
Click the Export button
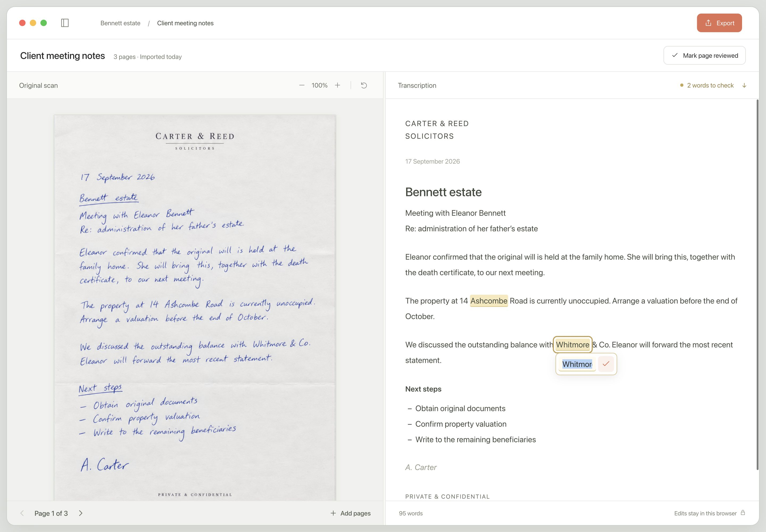tap(719, 23)
